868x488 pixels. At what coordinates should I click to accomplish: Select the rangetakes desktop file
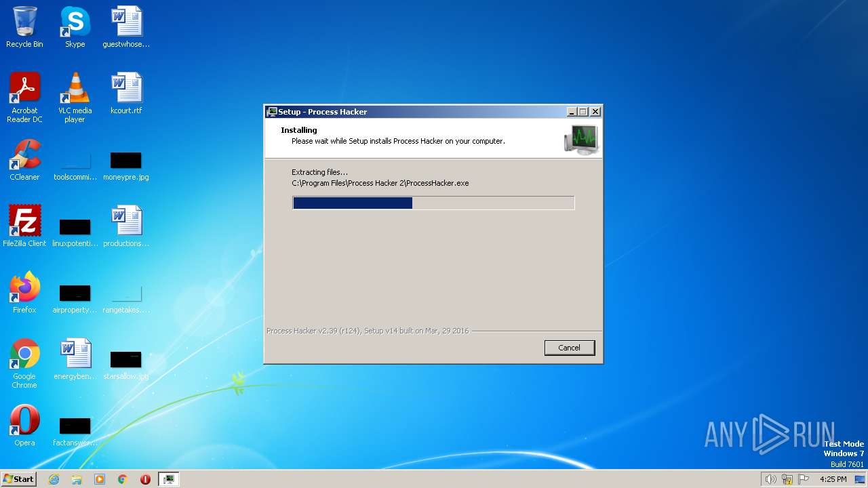[x=126, y=300]
